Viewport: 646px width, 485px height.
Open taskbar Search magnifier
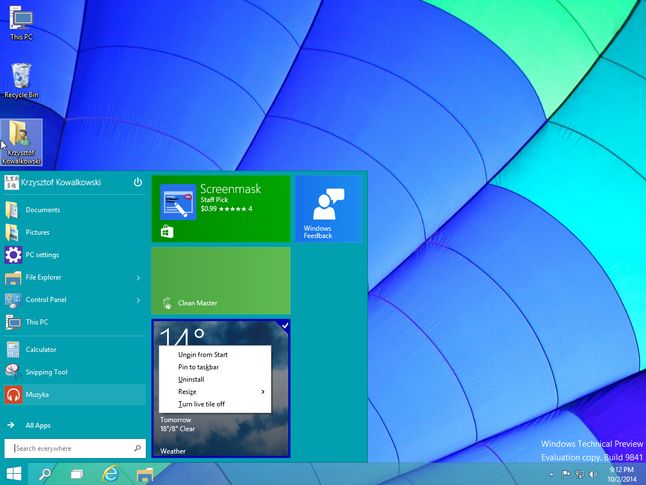coord(45,474)
